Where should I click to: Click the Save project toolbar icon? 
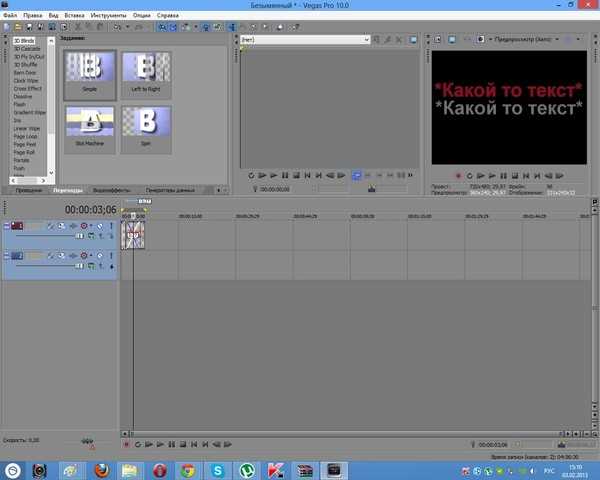29,27
